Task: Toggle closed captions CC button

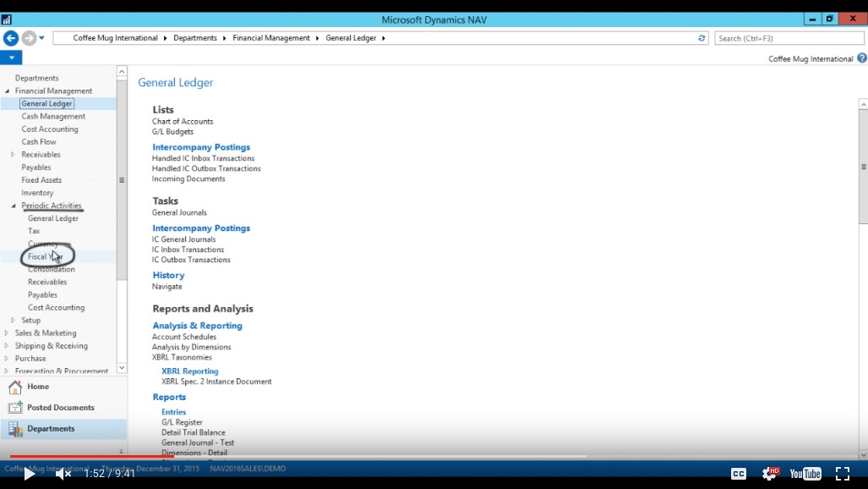Action: 739,474
